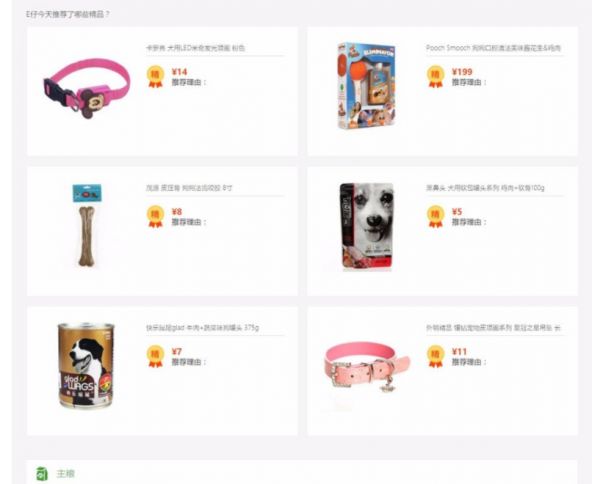The image size is (600, 484).
Task: Open the 375g canned food title link
Action: coord(202,328)
